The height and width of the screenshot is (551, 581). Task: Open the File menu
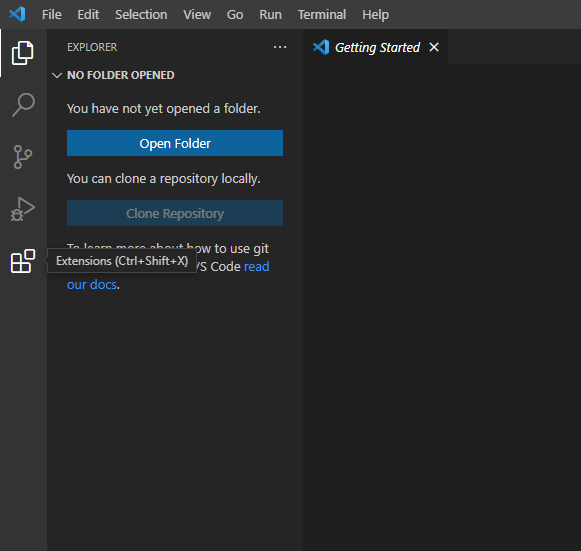click(52, 14)
